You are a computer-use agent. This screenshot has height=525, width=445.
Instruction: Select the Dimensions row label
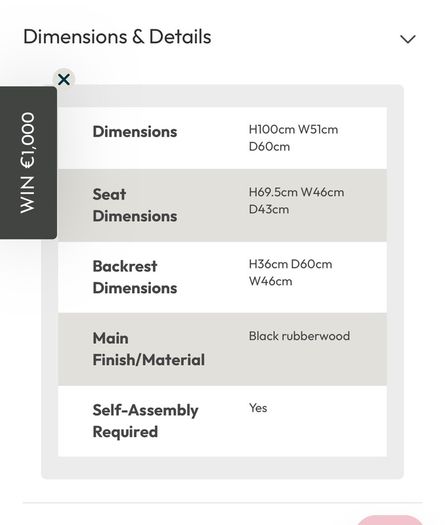135,132
